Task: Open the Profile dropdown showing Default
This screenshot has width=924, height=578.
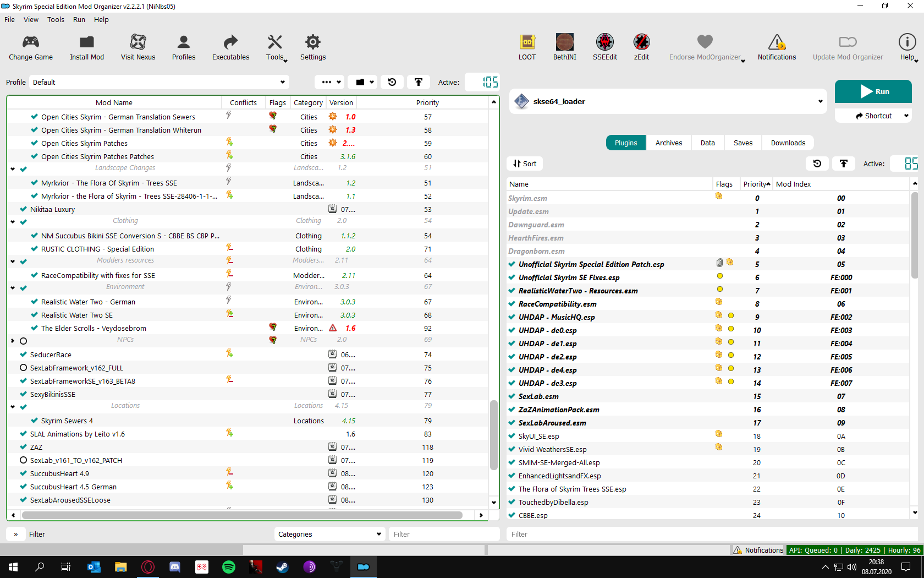Action: (159, 82)
